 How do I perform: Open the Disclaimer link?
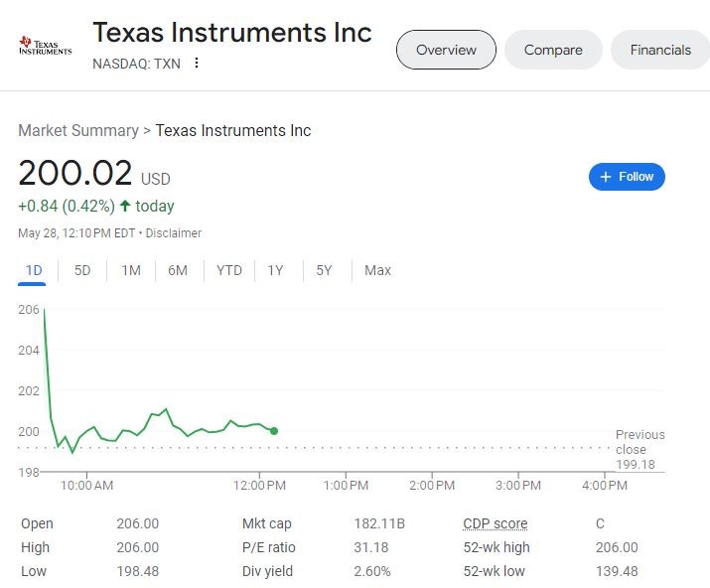(174, 233)
